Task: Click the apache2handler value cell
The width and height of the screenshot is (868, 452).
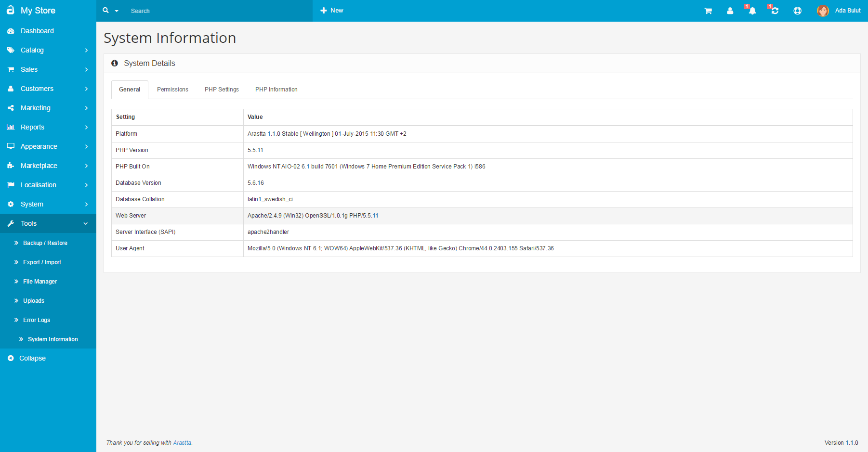Action: pos(548,232)
